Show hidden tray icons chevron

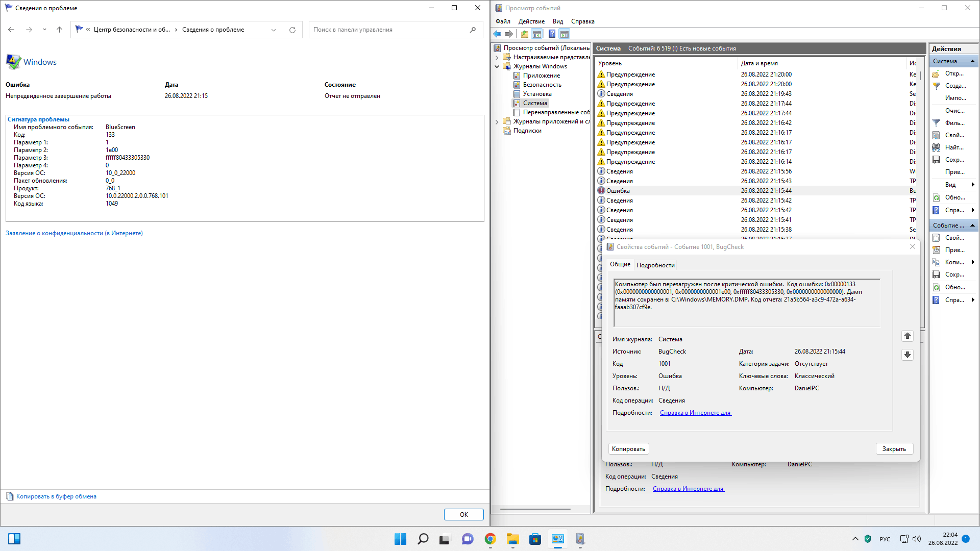855,539
